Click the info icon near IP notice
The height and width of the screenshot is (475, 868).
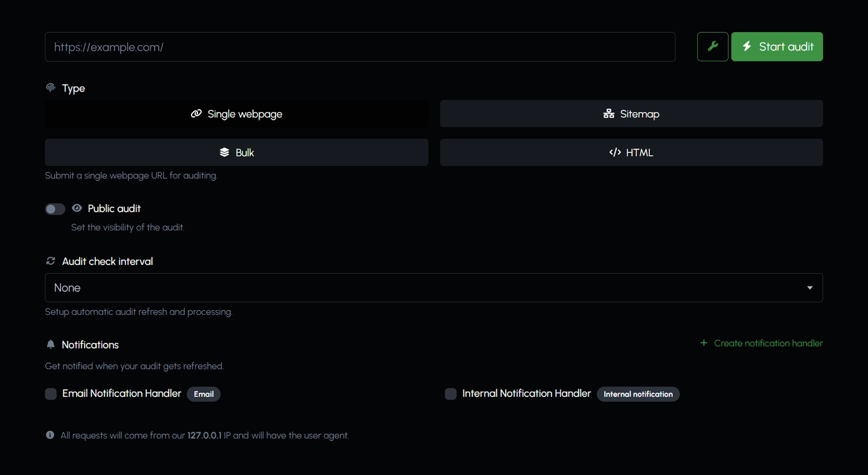(50, 435)
